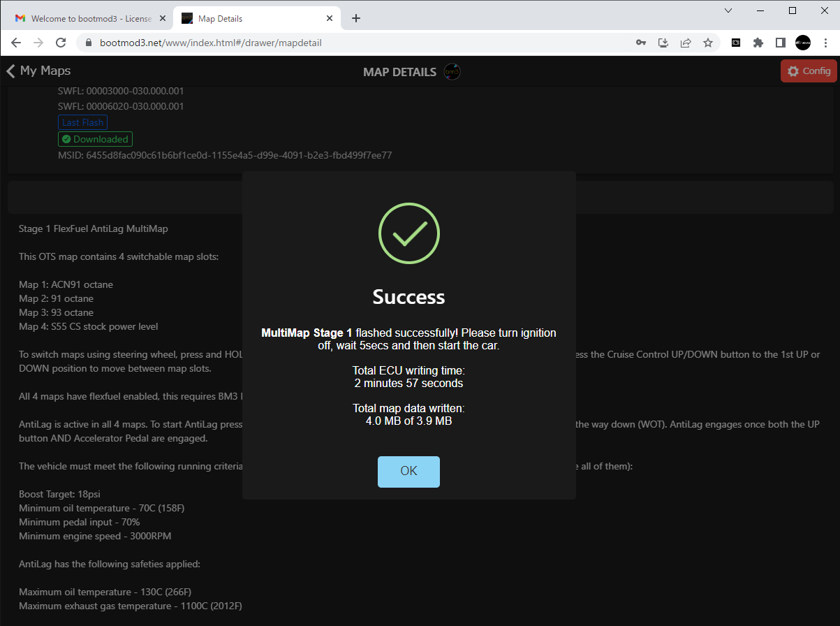The width and height of the screenshot is (840, 626).
Task: Click 'Map 4: S55 CS stock power level'
Action: [88, 326]
